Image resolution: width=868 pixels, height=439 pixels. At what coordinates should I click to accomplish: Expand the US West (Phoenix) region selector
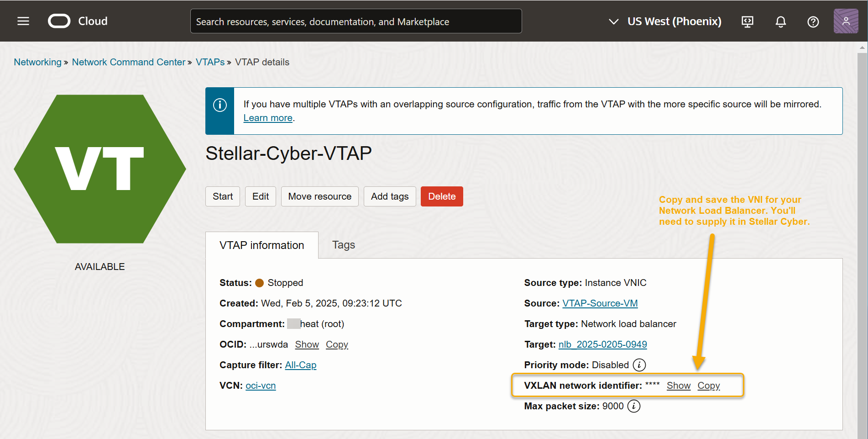pos(665,21)
